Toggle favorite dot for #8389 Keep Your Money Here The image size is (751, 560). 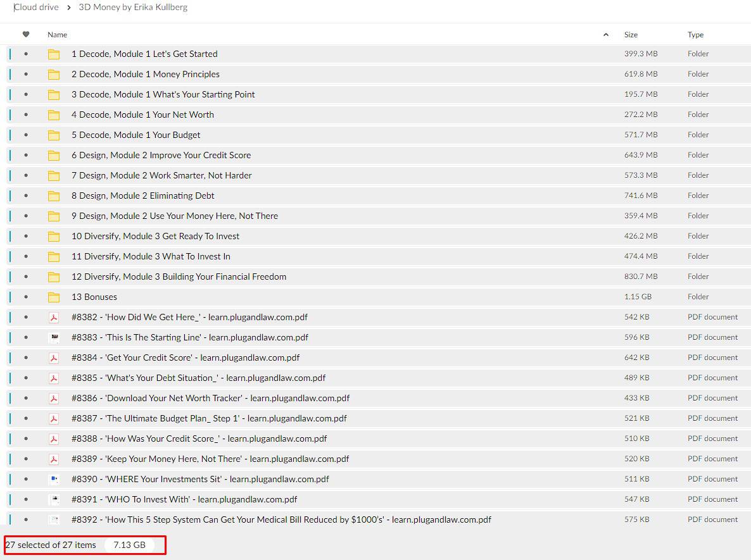coord(26,459)
